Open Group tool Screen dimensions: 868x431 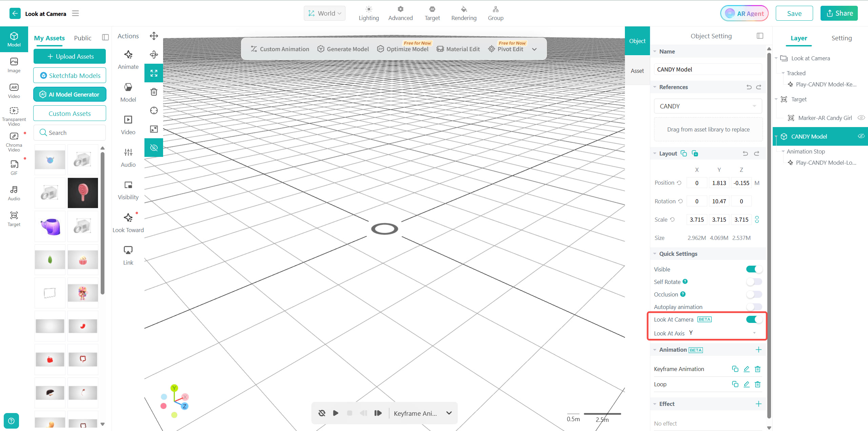tap(495, 13)
